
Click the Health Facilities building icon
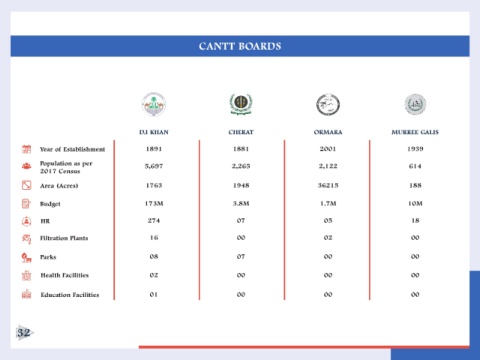27,276
